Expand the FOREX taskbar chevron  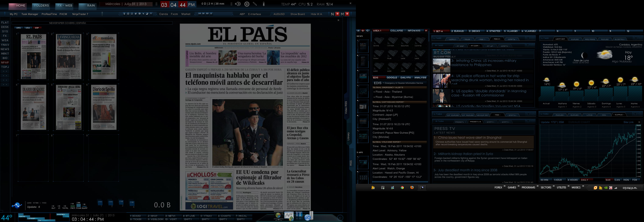[x=504, y=186]
